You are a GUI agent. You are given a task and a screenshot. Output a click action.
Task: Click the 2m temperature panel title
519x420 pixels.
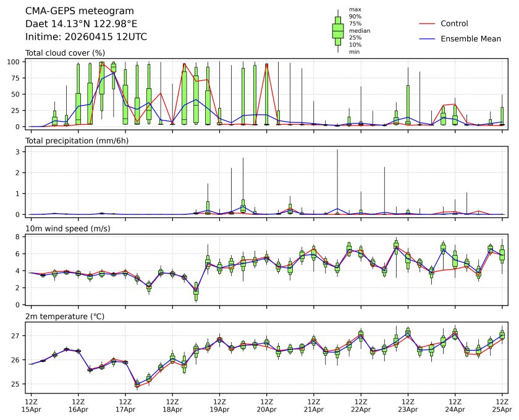(x=65, y=317)
